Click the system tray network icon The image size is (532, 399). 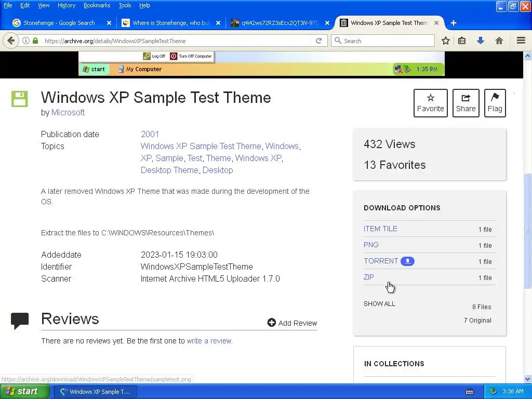494,392
